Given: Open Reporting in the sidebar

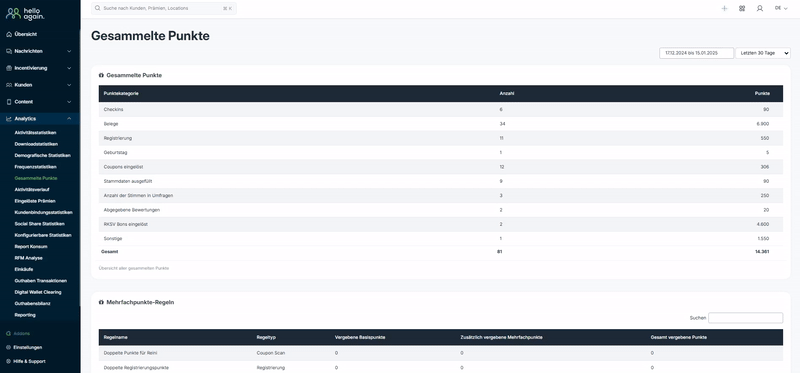Looking at the screenshot, I should [25, 315].
